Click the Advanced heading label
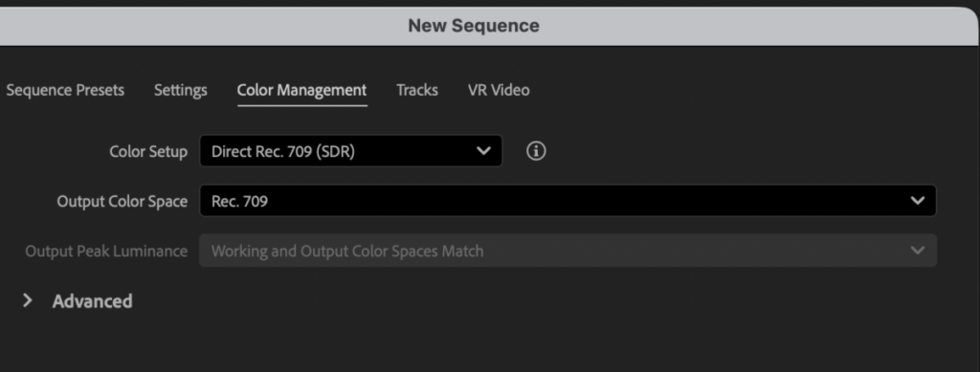This screenshot has width=980, height=372. pyautogui.click(x=93, y=301)
